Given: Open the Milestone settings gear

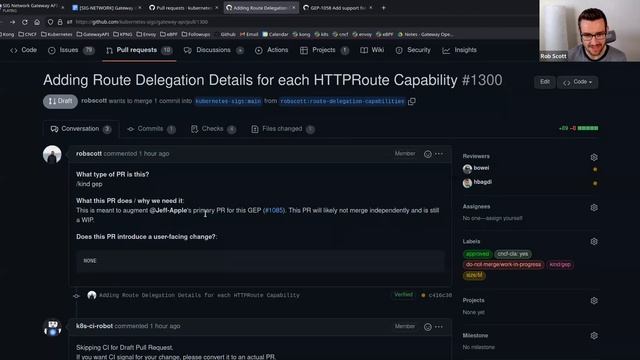Looking at the screenshot, I should tap(594, 336).
